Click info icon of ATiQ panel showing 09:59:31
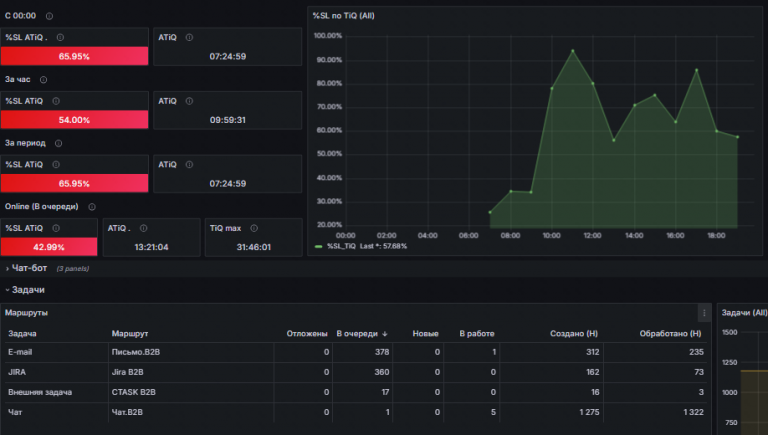The height and width of the screenshot is (435, 768). pyautogui.click(x=190, y=101)
